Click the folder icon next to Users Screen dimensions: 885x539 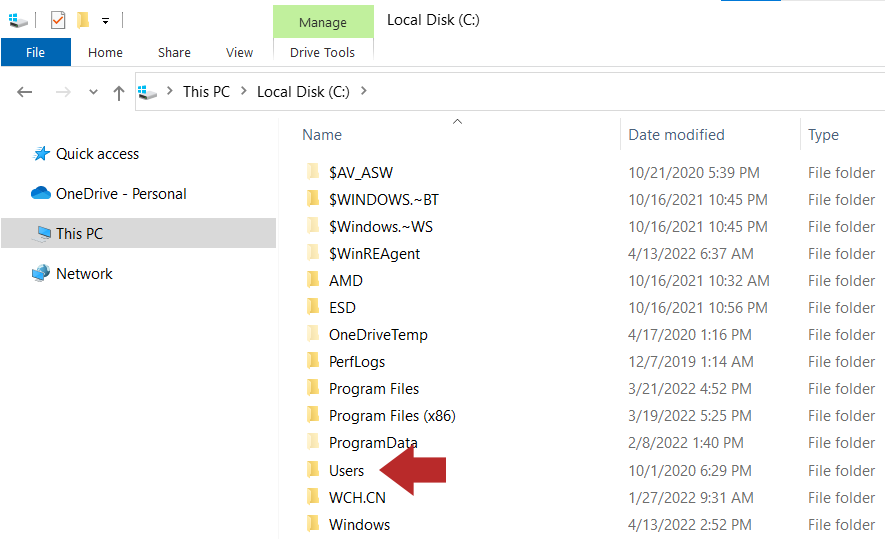[x=313, y=469]
